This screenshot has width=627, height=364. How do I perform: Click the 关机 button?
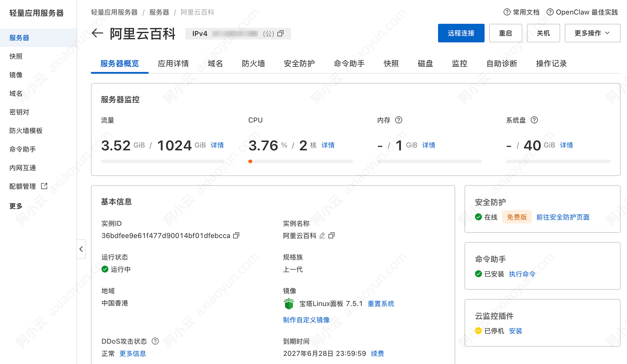click(543, 33)
